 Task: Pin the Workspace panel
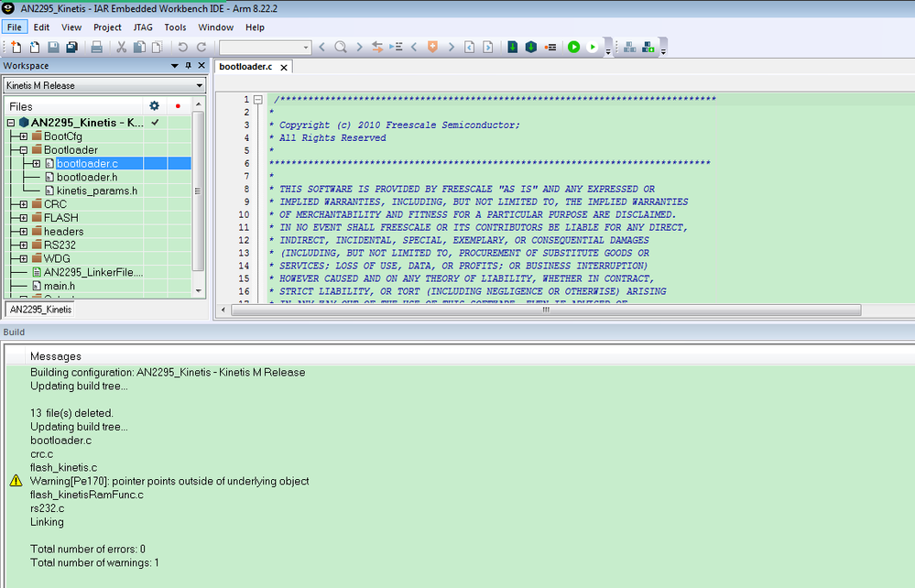(188, 66)
